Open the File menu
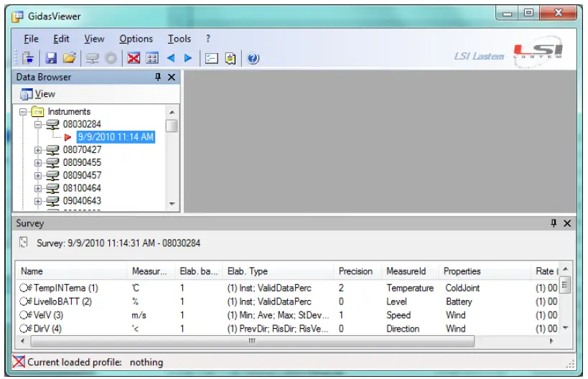The width and height of the screenshot is (588, 379). (x=31, y=39)
